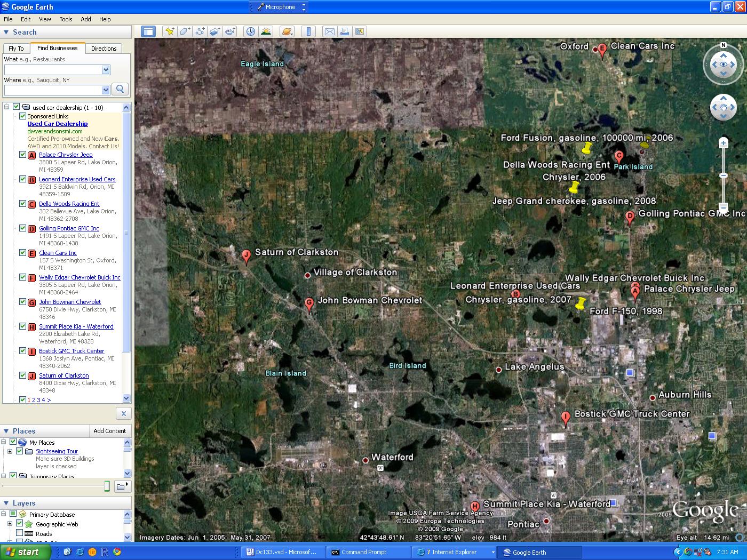The image size is (747, 560).
Task: Expand the Sightseeing Tour folder
Action: point(10,451)
